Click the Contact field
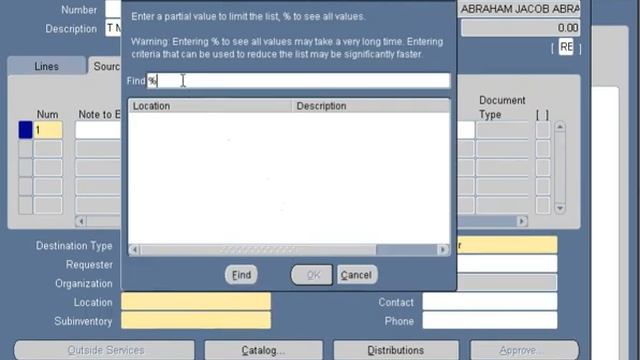Screen dimensions: 640x360 (x=490, y=302)
